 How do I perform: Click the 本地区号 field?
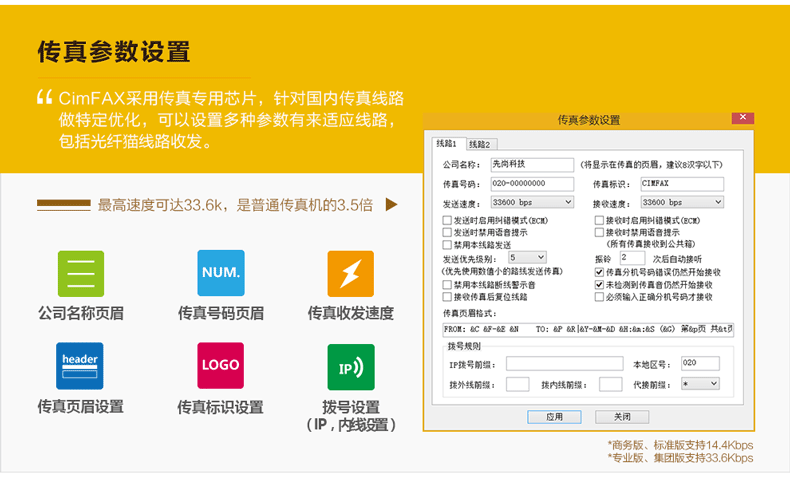point(700,363)
